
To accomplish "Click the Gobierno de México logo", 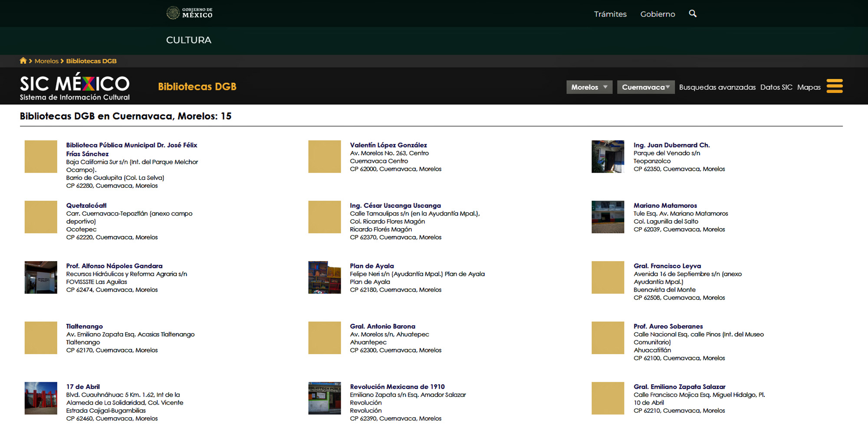I will (190, 13).
